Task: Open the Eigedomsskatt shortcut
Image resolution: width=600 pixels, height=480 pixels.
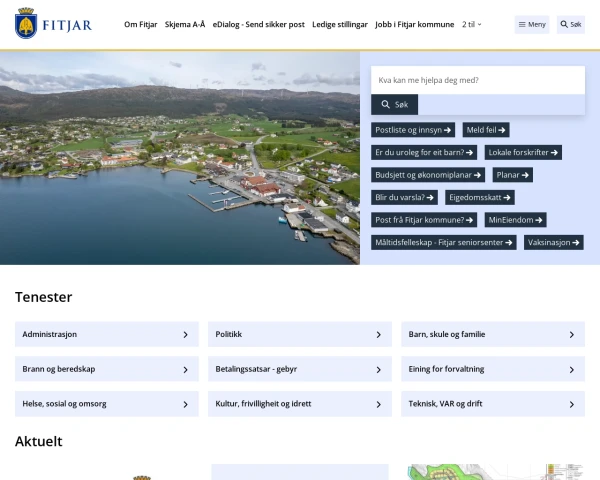Action: click(x=479, y=197)
